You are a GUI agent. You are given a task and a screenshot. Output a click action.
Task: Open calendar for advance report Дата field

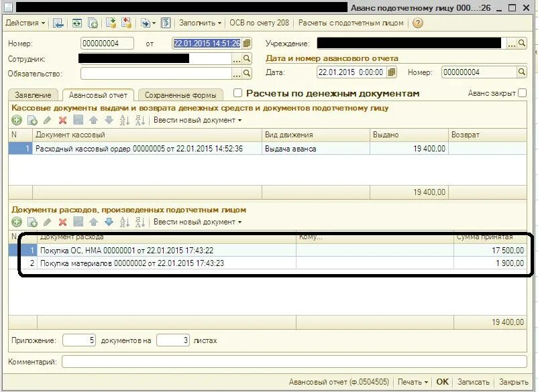[392, 72]
